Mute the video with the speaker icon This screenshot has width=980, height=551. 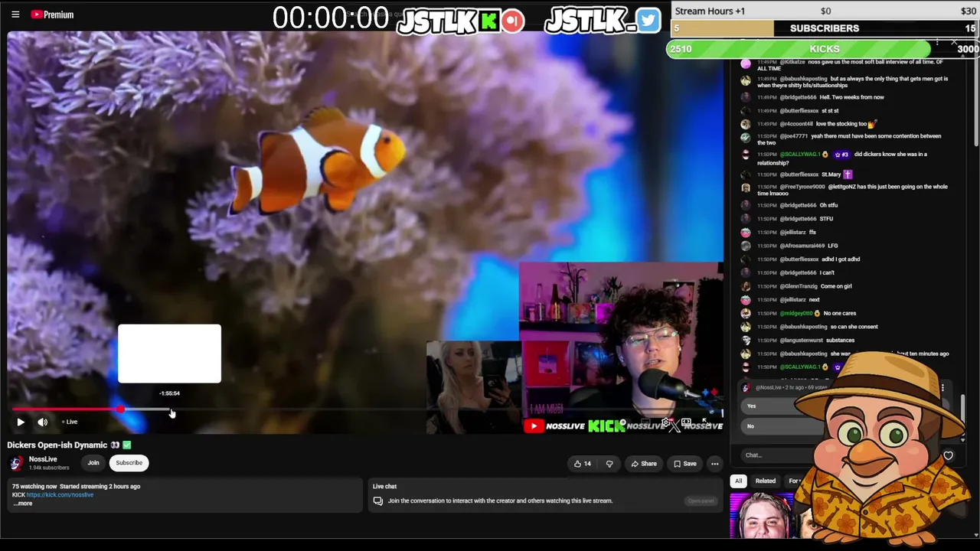(43, 422)
